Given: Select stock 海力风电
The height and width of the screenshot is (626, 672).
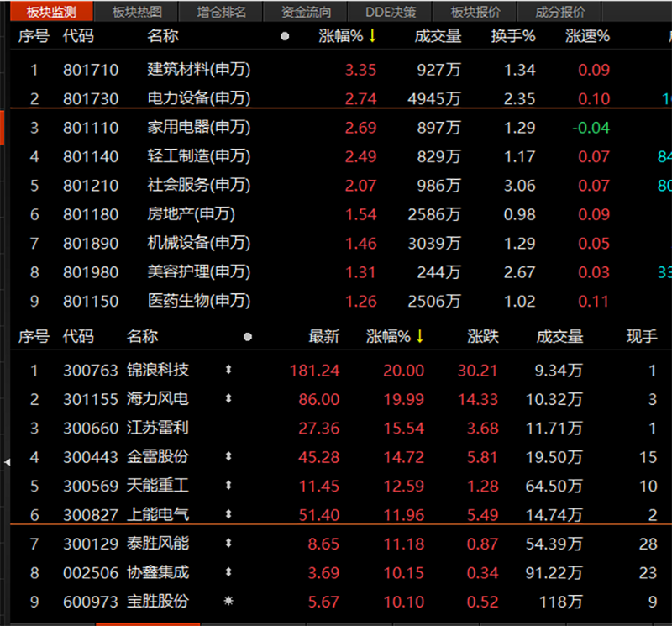Looking at the screenshot, I should [x=158, y=399].
